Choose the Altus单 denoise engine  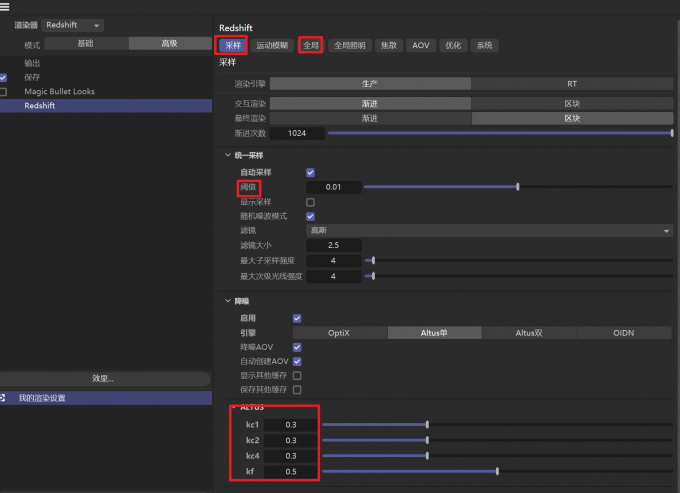click(x=435, y=333)
